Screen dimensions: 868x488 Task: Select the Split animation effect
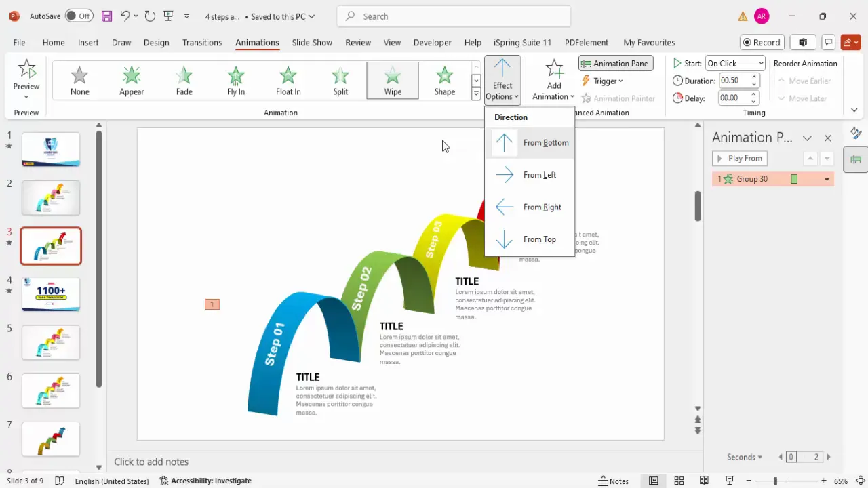pos(340,81)
